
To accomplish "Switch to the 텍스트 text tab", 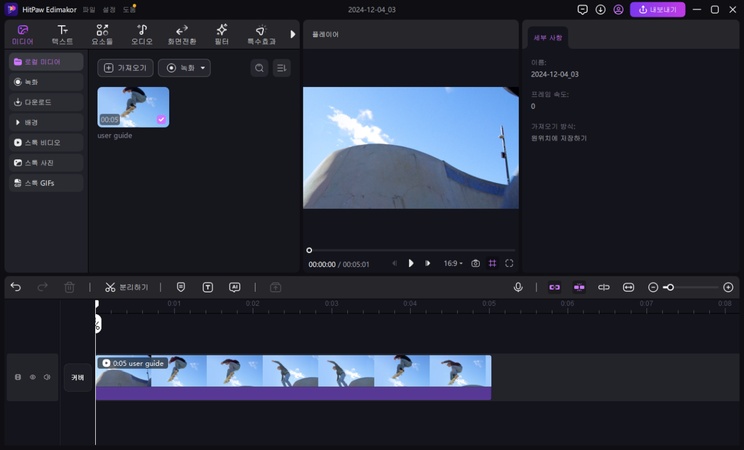I will [62, 35].
